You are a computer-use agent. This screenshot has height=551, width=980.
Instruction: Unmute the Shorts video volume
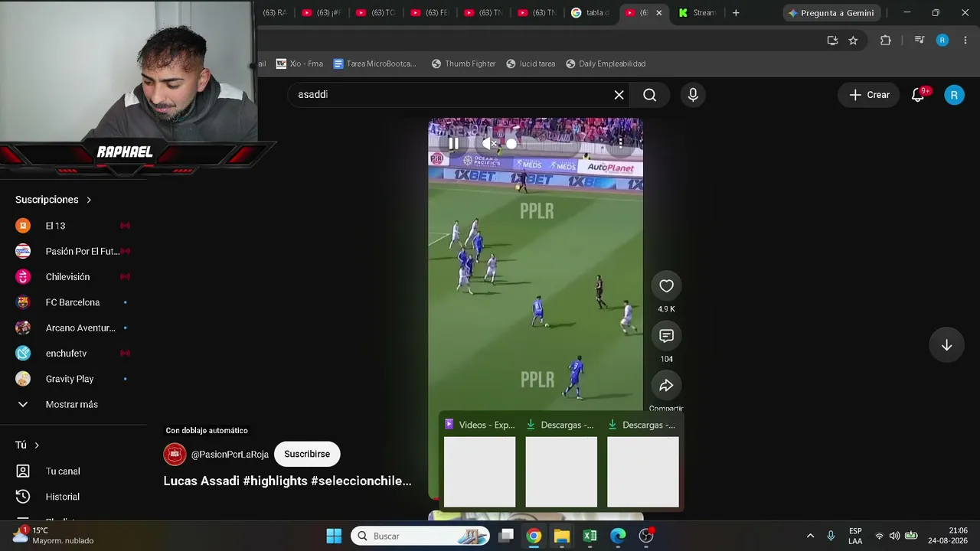coord(490,143)
